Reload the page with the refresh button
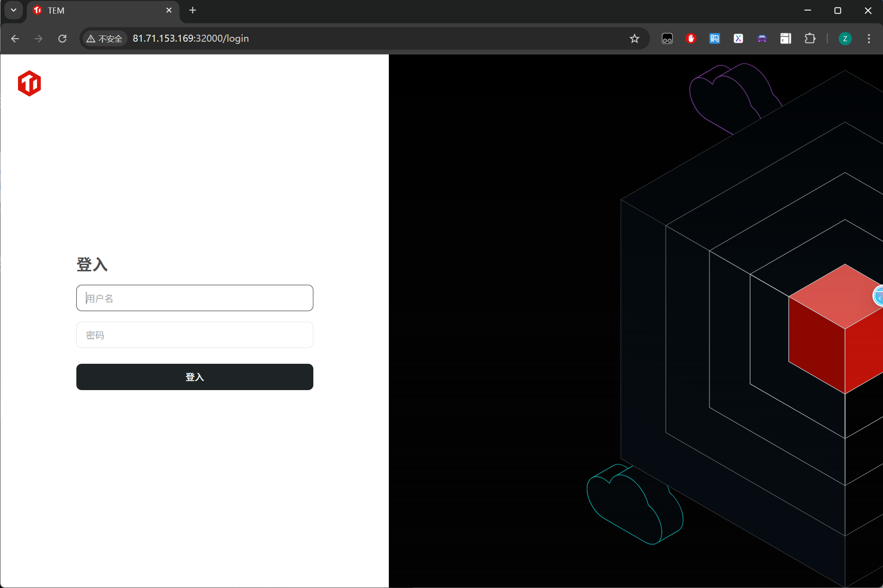 [x=62, y=39]
